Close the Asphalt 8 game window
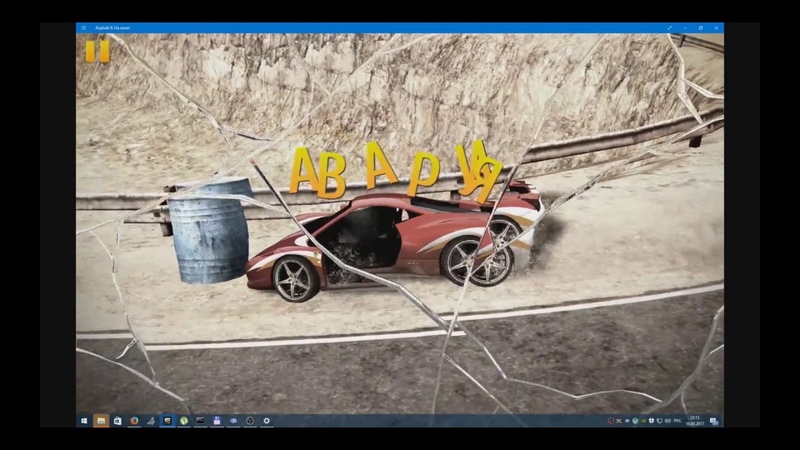 (x=716, y=28)
